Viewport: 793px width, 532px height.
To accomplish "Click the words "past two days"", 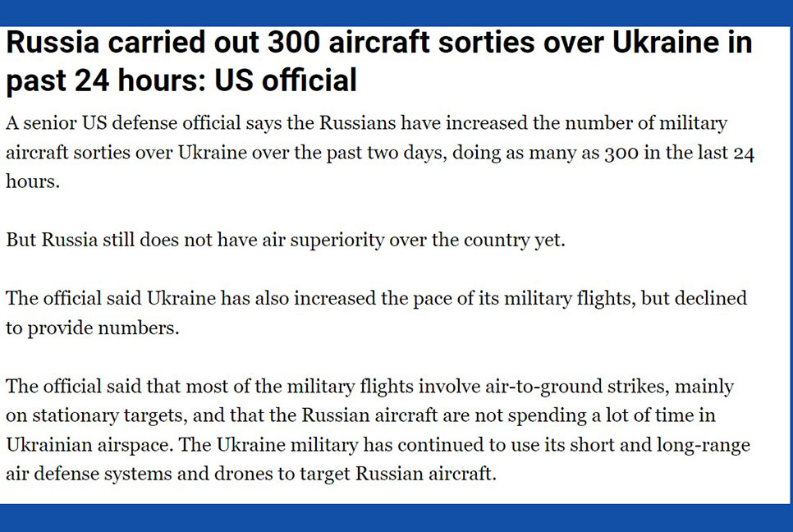I will click(387, 153).
